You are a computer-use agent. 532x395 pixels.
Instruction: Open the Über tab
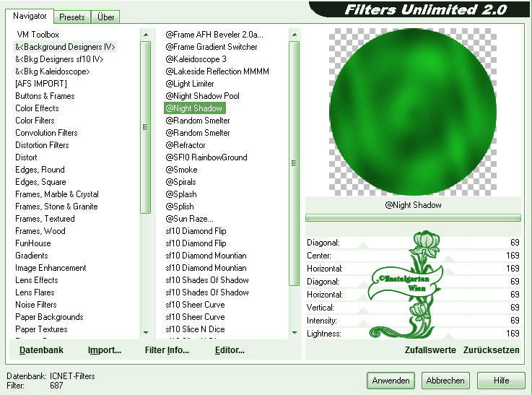click(105, 17)
